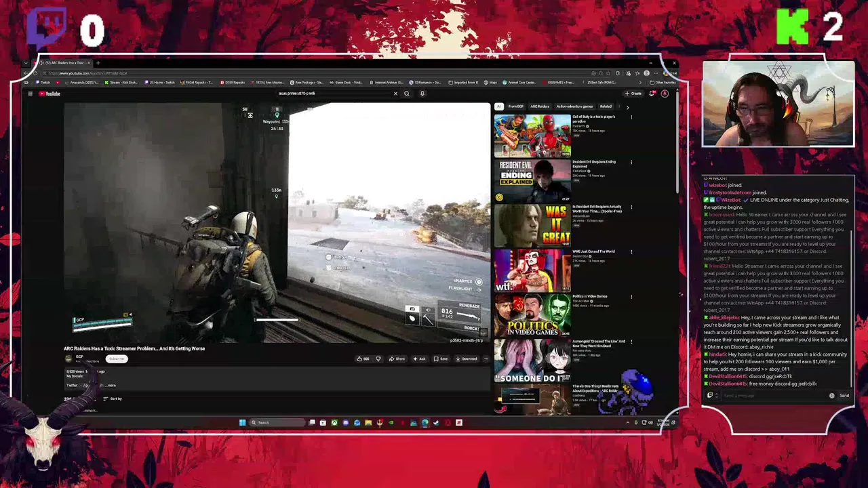The width and height of the screenshot is (868, 488).
Task: Open the GCP channel avatar
Action: pyautogui.click(x=68, y=358)
